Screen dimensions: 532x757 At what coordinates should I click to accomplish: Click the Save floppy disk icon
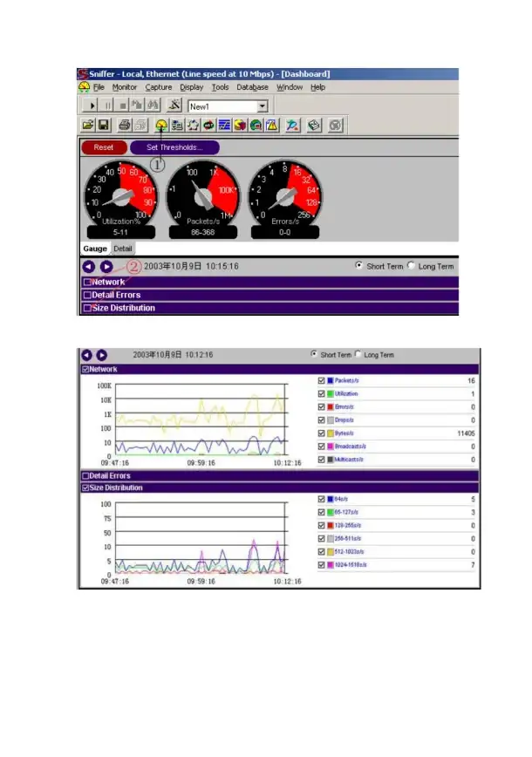(x=103, y=126)
